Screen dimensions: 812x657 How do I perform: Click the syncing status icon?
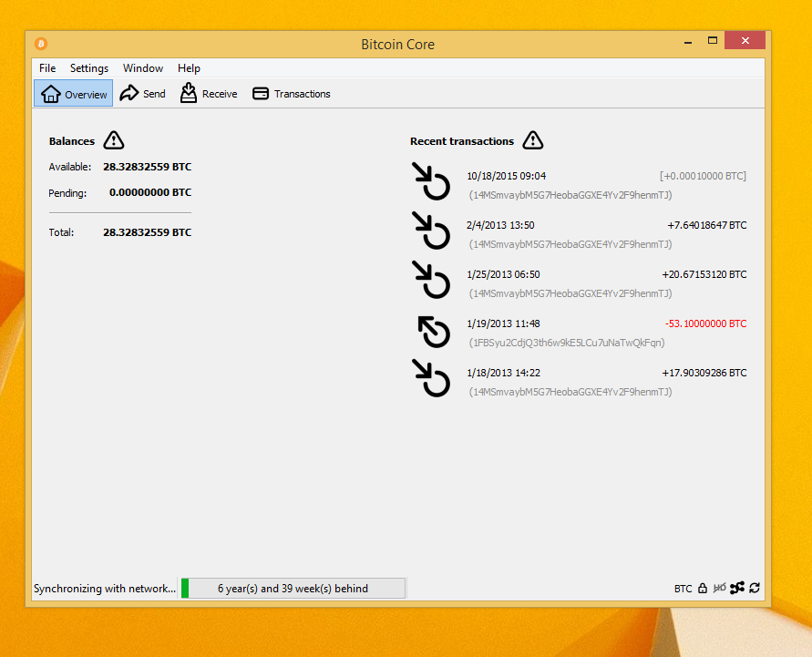pyautogui.click(x=755, y=588)
